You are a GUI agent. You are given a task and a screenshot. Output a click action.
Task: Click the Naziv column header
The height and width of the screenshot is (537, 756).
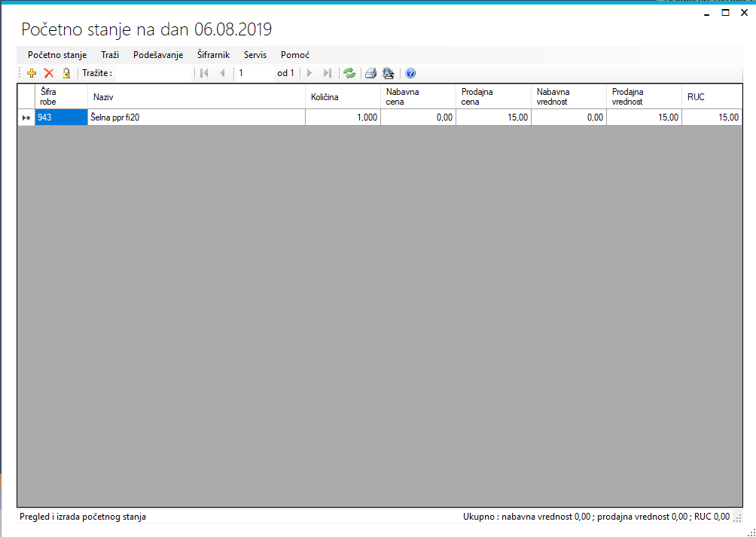[x=196, y=96]
